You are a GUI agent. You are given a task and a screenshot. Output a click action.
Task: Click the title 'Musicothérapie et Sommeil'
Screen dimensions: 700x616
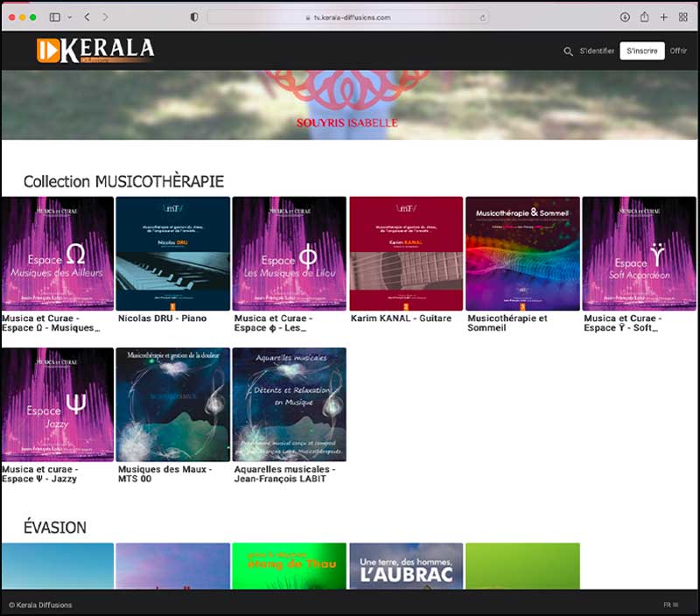pos(507,323)
